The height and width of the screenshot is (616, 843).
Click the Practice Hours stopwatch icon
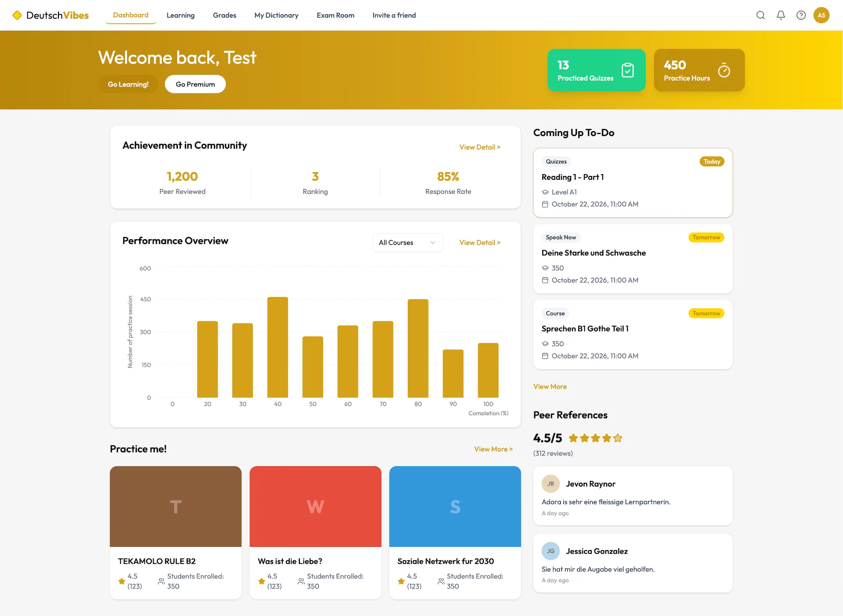(x=724, y=70)
